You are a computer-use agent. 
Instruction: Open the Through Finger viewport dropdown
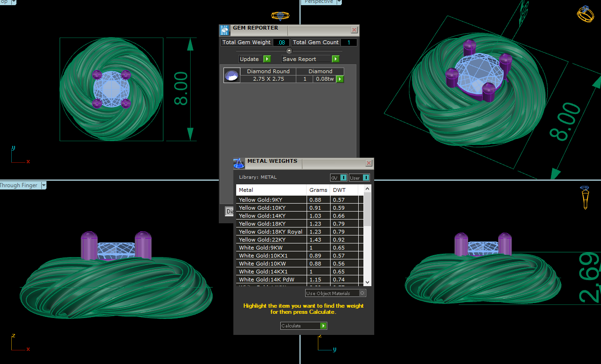coord(44,185)
